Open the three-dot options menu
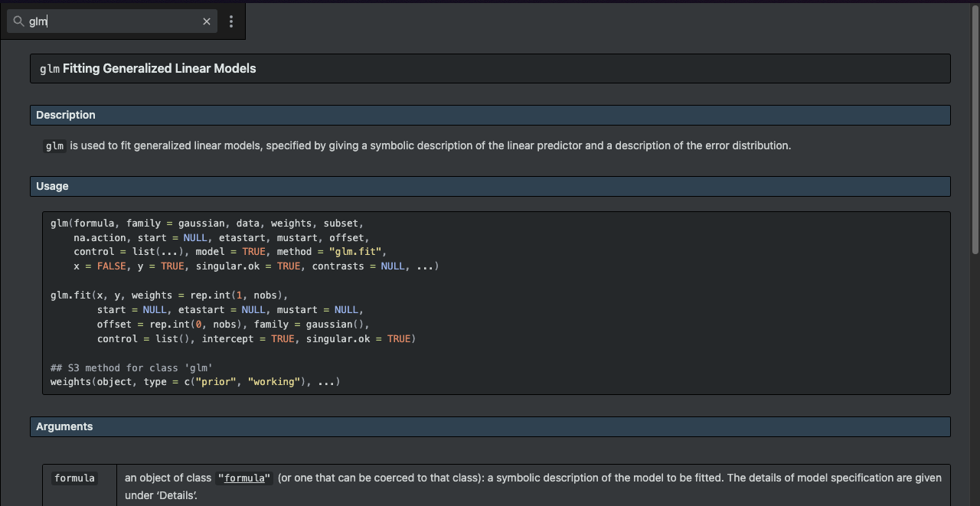The height and width of the screenshot is (506, 980). click(231, 21)
